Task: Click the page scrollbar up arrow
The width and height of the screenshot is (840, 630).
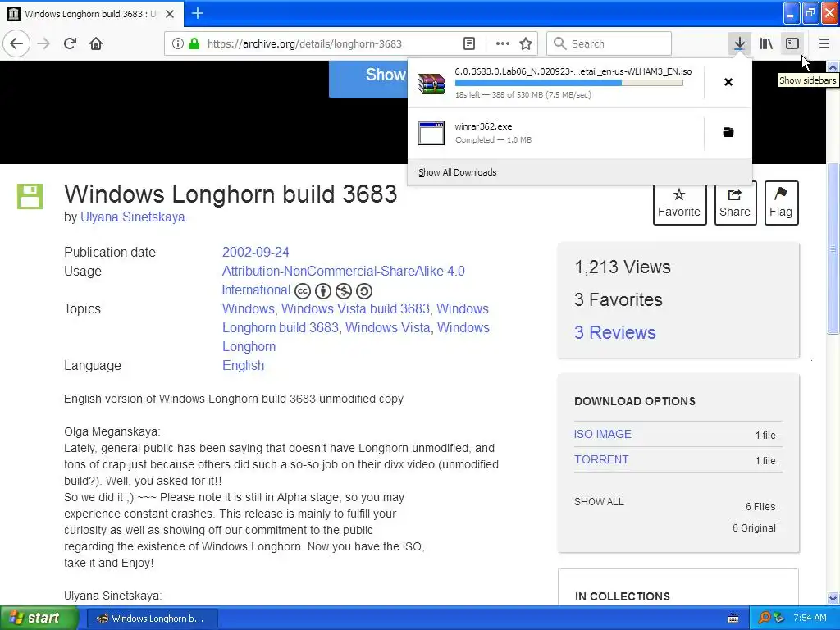Action: tap(833, 67)
